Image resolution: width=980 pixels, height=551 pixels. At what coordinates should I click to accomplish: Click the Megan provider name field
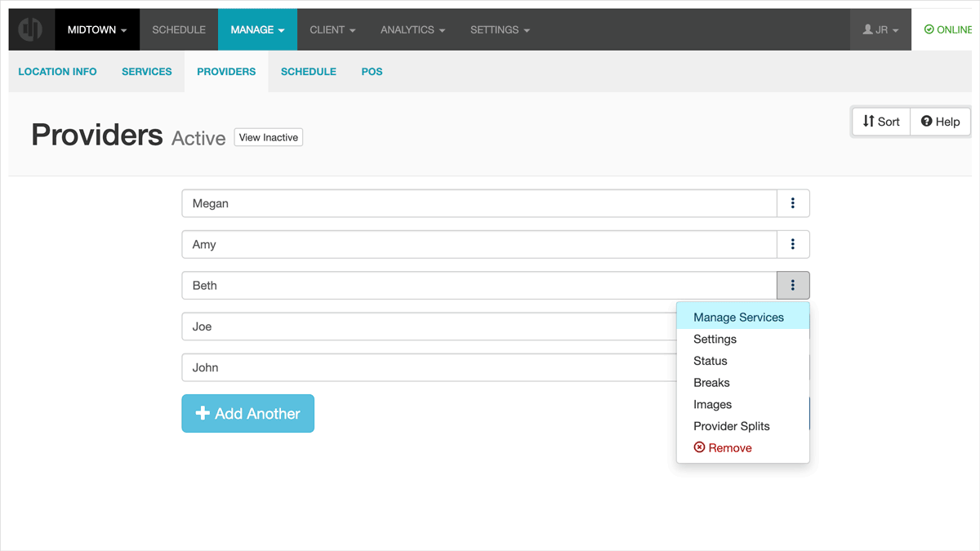(x=479, y=203)
